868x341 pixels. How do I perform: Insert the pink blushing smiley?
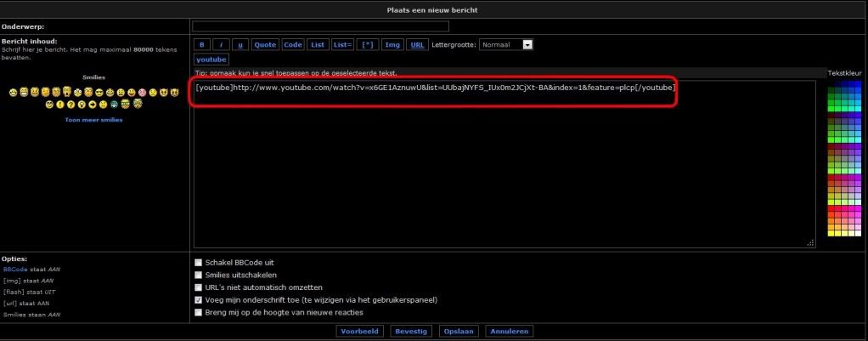(x=143, y=93)
